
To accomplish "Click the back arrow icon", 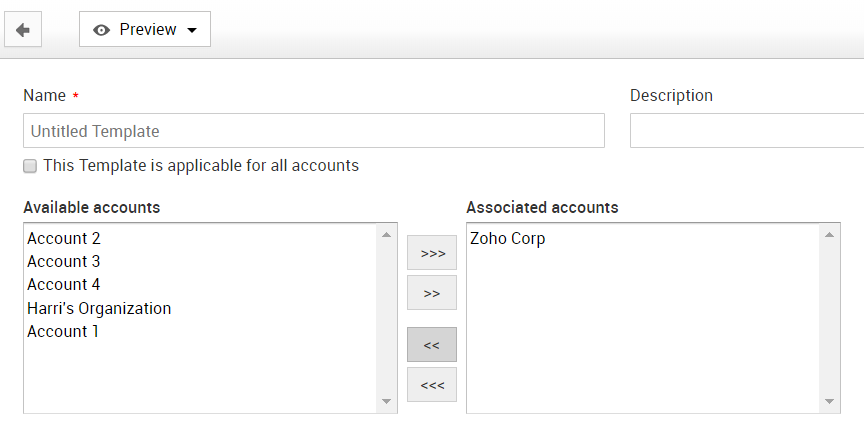I will click(x=23, y=30).
